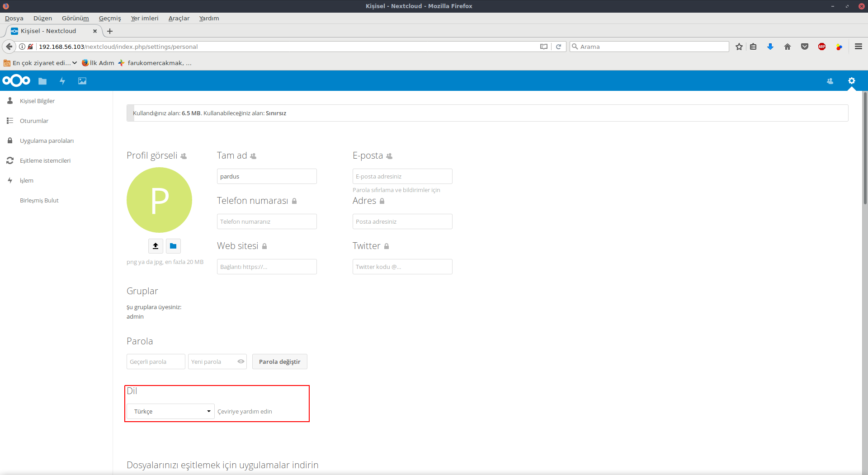Screen dimensions: 868x475
Task: Click the upload profile picture button
Action: [x=156, y=246]
